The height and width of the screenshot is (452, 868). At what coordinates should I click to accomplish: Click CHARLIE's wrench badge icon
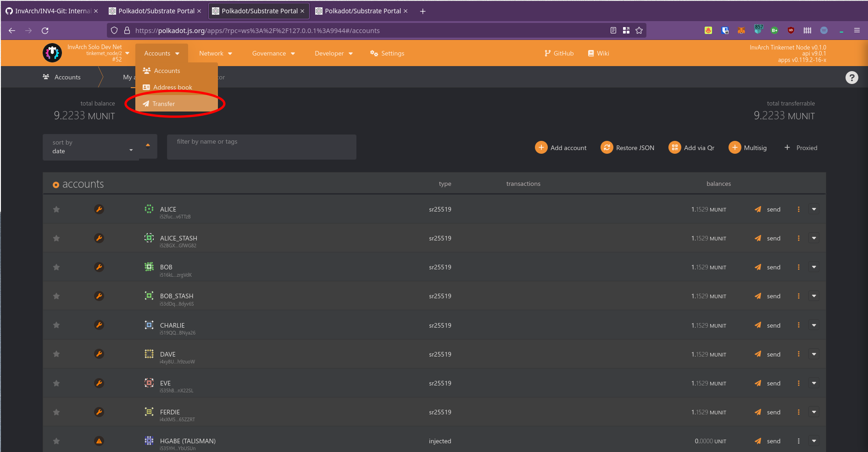tap(99, 325)
